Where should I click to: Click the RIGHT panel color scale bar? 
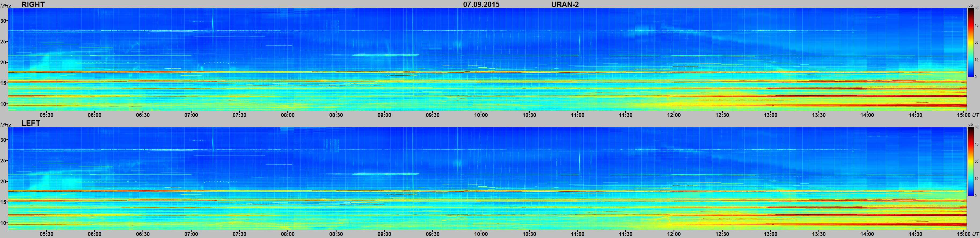(971, 43)
